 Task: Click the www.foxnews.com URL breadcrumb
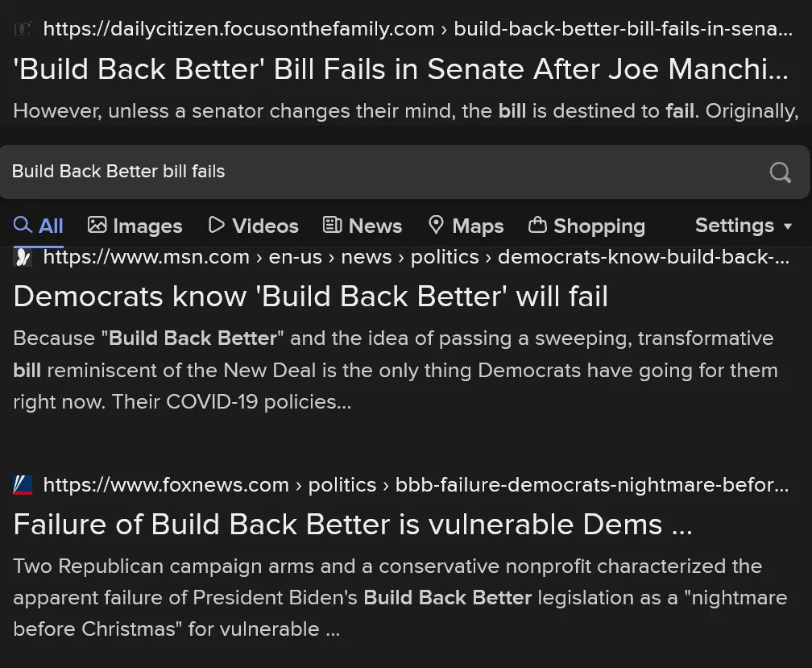165,485
